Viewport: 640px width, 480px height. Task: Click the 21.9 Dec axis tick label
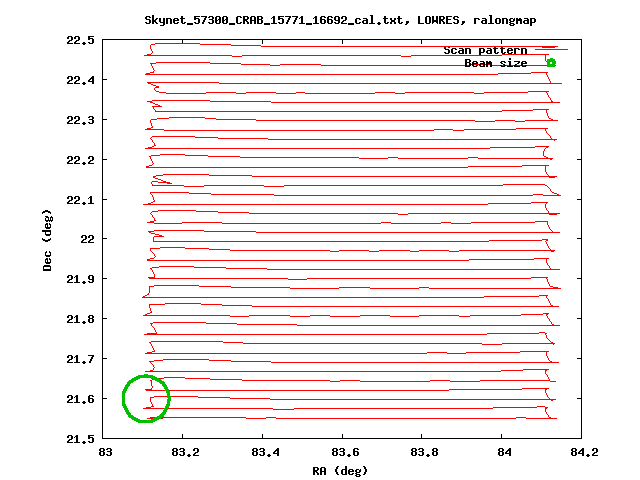(80, 279)
